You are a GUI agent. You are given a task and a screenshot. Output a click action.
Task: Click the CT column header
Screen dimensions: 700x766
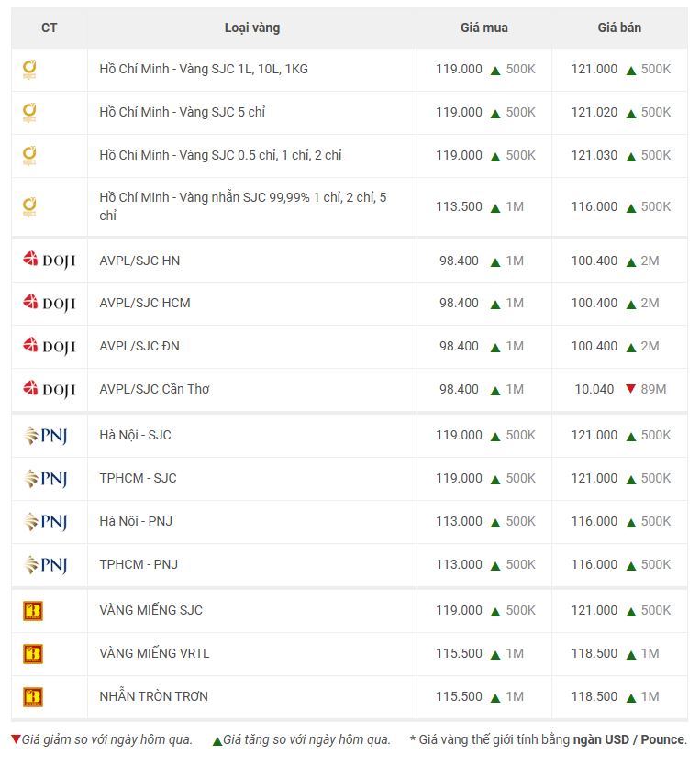(50, 28)
